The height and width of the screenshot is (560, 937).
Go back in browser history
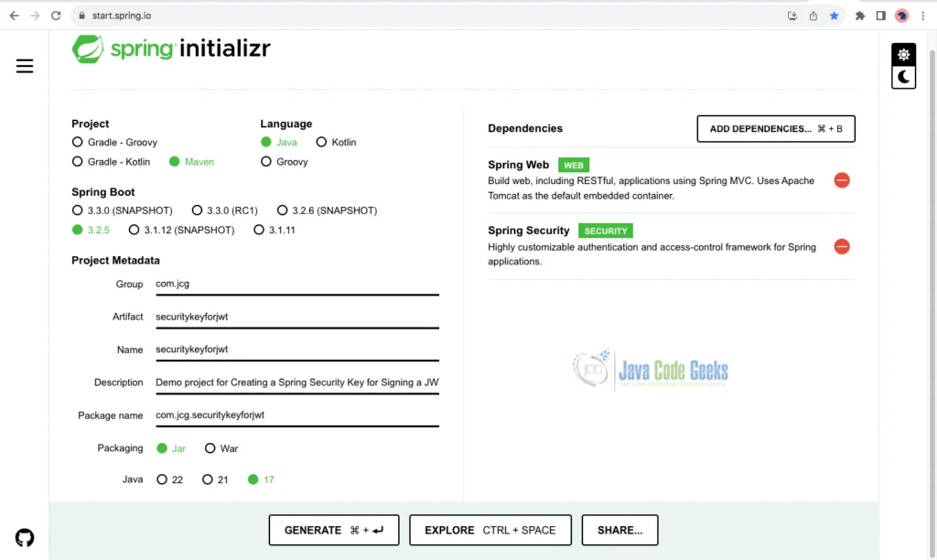click(15, 16)
